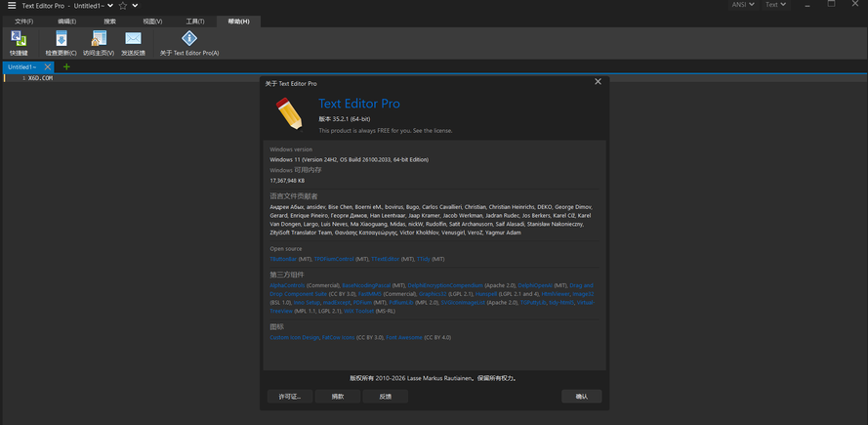Open the TGPuttyLib link
The image size is (868, 425).
(x=533, y=303)
